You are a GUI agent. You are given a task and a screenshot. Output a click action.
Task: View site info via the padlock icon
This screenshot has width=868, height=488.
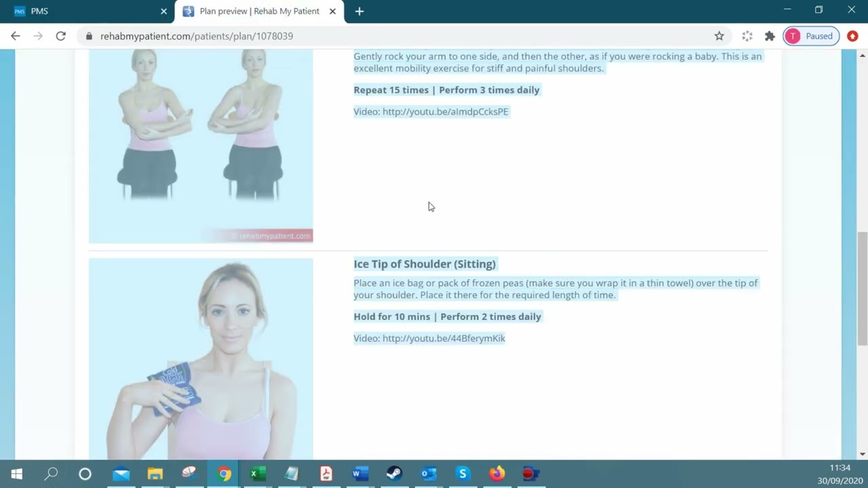pyautogui.click(x=89, y=36)
